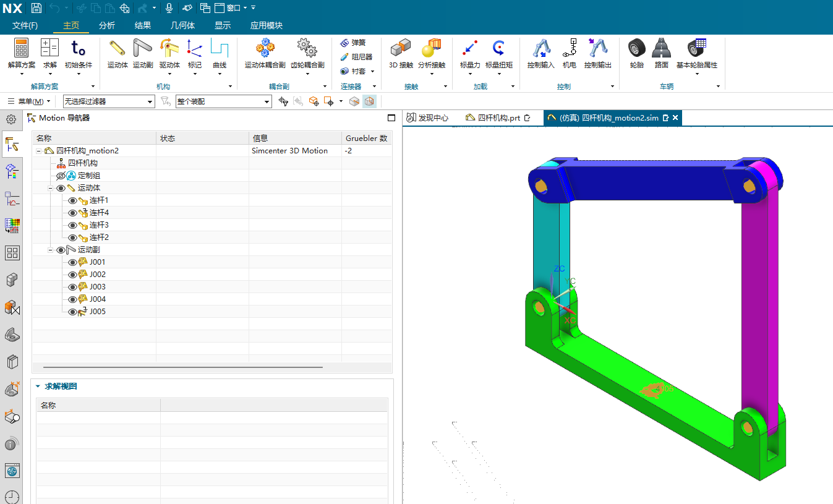Viewport: 833px width, 504px height.
Task: Switch to the 分析 ribbon tab
Action: (x=107, y=25)
